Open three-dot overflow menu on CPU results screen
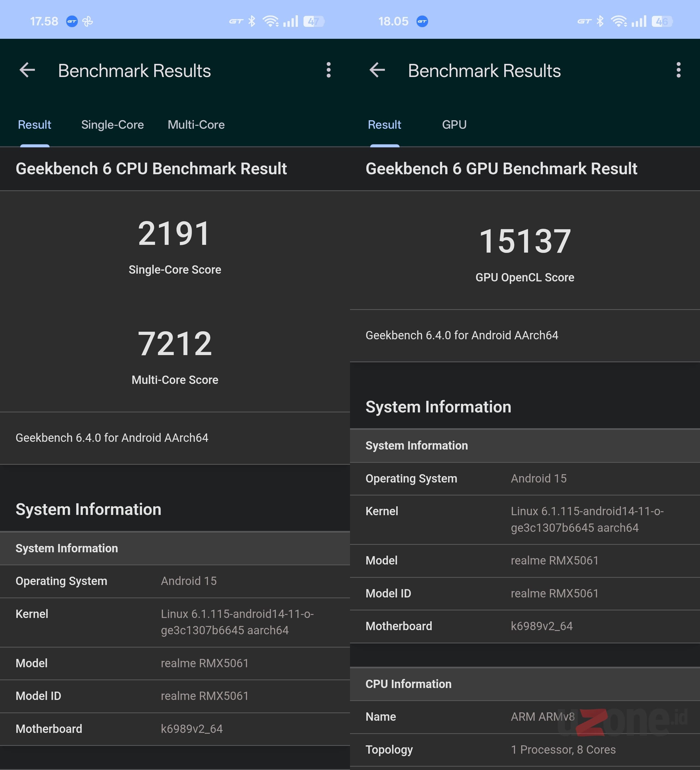Screen dimensions: 700x770 click(328, 70)
